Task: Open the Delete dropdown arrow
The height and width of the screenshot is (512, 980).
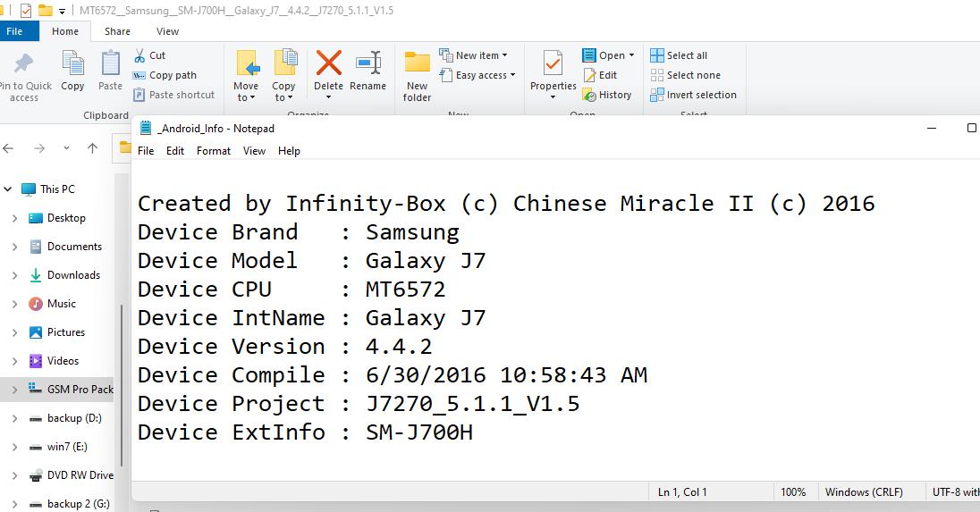Action: pos(329,97)
